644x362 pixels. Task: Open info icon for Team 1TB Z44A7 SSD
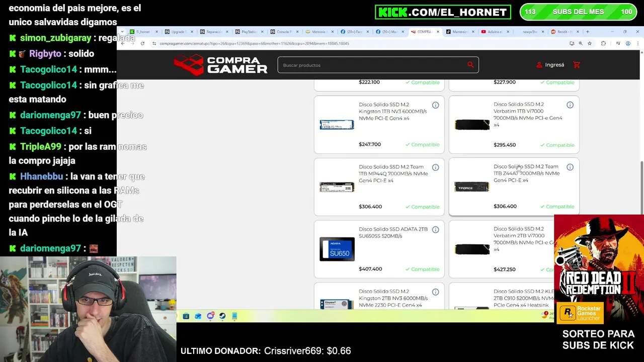click(x=570, y=167)
